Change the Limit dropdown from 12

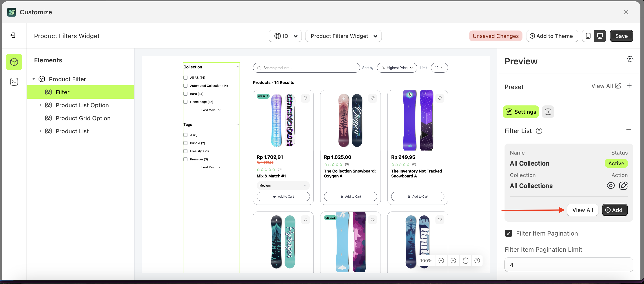[439, 68]
